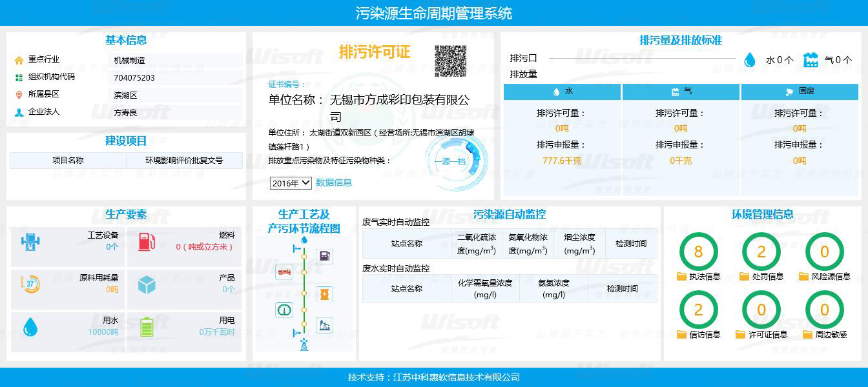
Task: Open the 数据信息 link
Action: coord(334,183)
